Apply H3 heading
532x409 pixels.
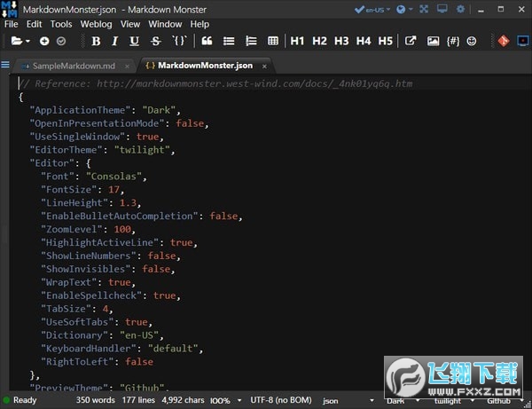coord(341,41)
